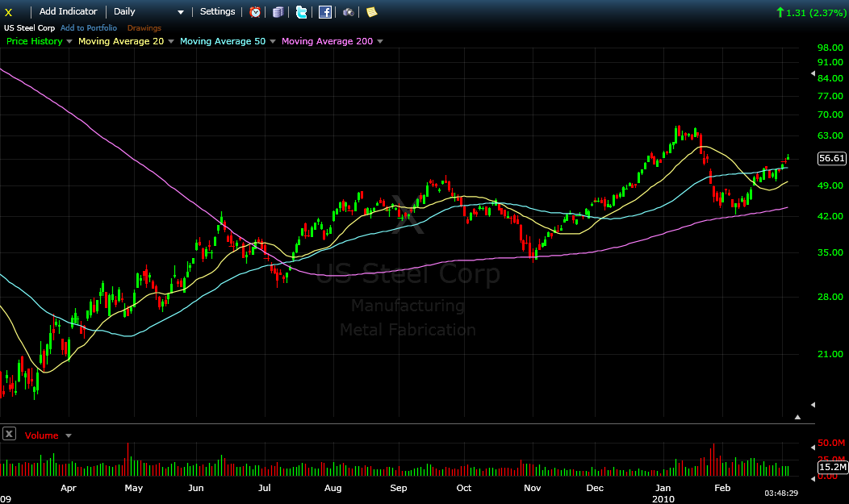Screen dimensions: 849x504
Task: Click the US Steel Corp company name
Action: tap(29, 27)
